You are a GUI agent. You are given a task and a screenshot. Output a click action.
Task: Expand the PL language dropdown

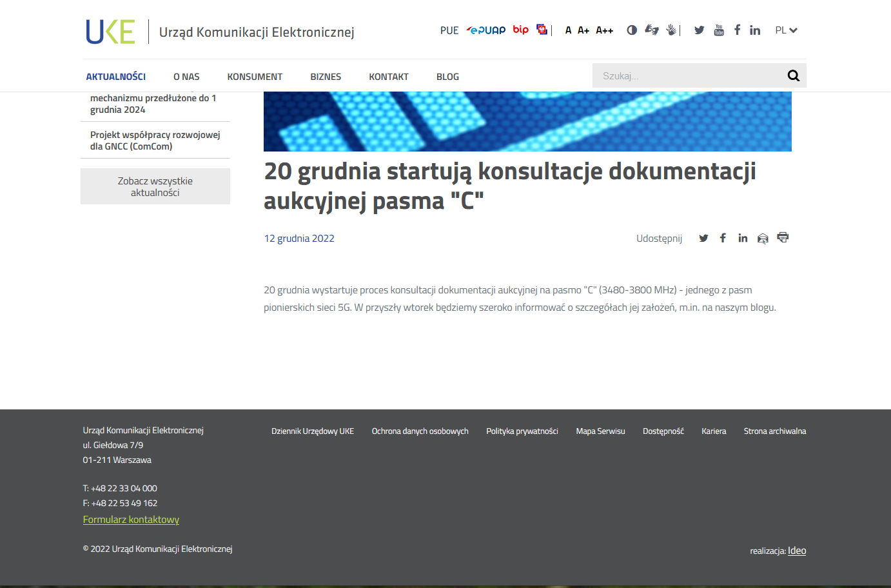tap(786, 30)
